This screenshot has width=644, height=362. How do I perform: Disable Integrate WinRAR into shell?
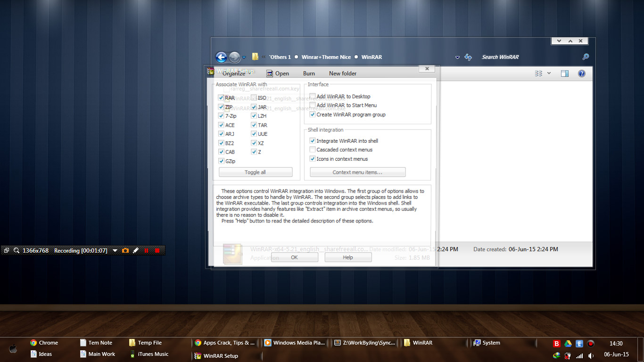click(x=313, y=140)
